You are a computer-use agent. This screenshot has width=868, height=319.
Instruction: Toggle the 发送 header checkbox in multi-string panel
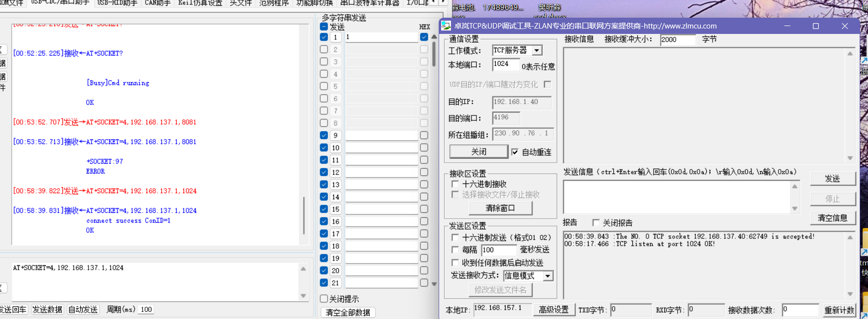pos(324,27)
